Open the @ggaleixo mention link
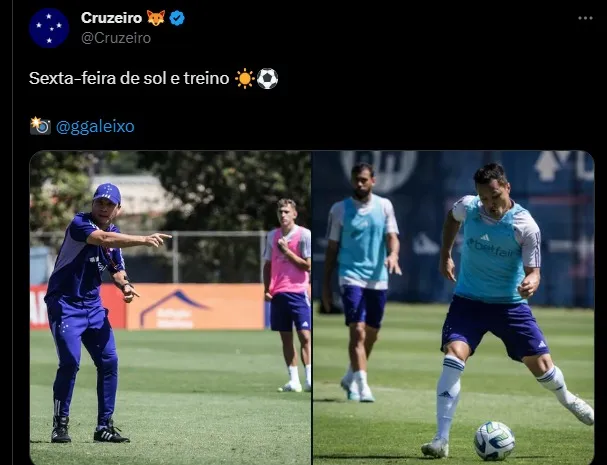The width and height of the screenshot is (607, 465). [95, 127]
